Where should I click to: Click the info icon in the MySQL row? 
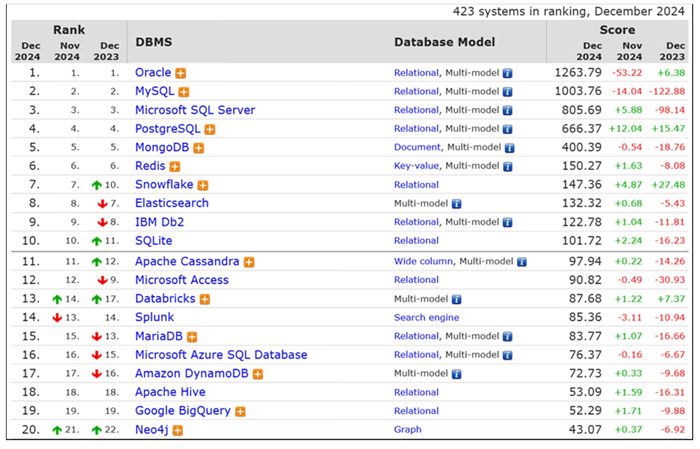click(x=507, y=92)
